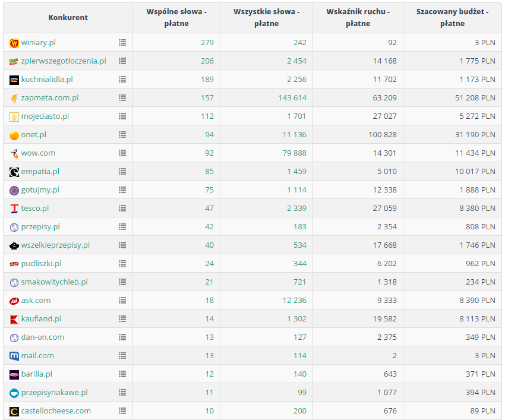505x420 pixels.
Task: Click the mail.com favicon
Action: tap(14, 356)
